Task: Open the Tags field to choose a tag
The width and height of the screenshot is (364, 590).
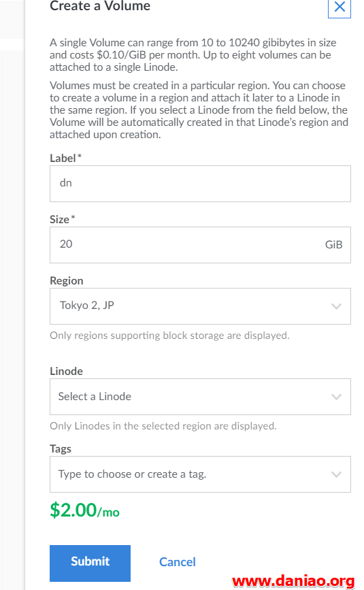Action: (x=200, y=474)
